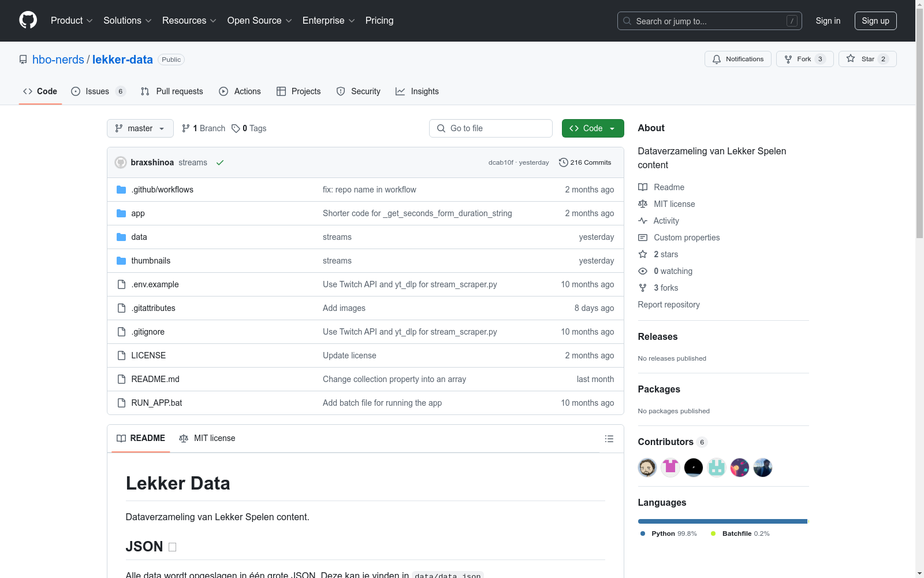Viewport: 924px width, 578px height.
Task: View the 3 forks link
Action: tap(658, 288)
